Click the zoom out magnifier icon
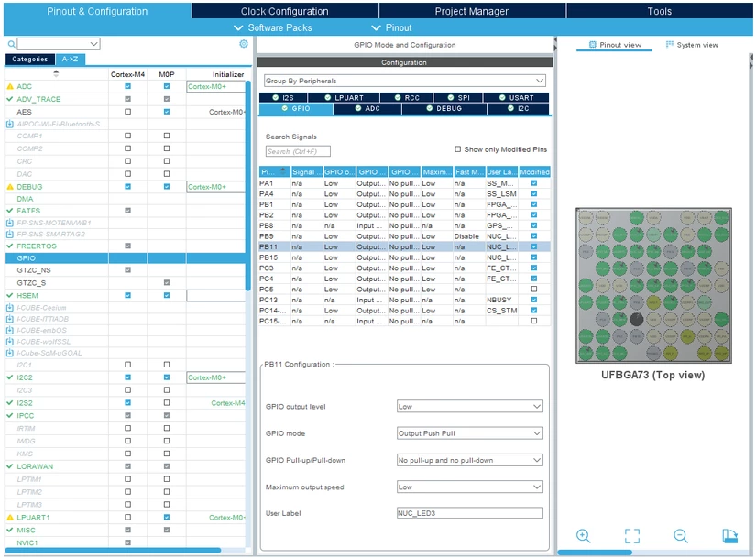756x558 pixels. (x=680, y=535)
